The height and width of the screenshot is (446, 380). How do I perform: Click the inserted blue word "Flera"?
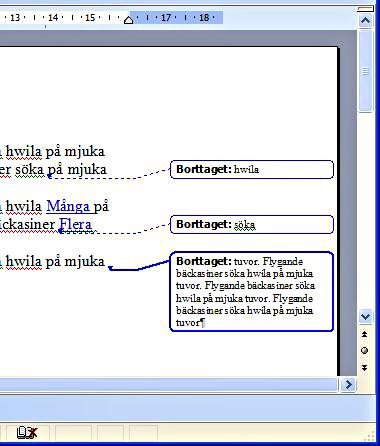(75, 224)
